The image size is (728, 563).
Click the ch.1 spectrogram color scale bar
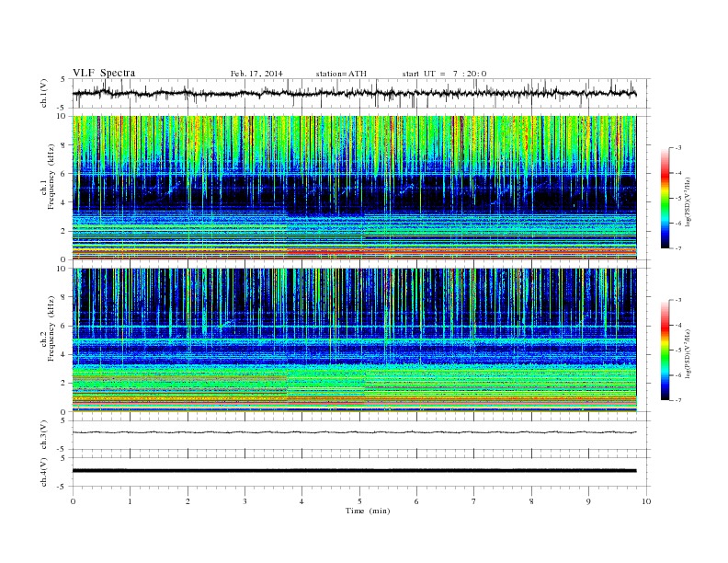[x=665, y=198]
